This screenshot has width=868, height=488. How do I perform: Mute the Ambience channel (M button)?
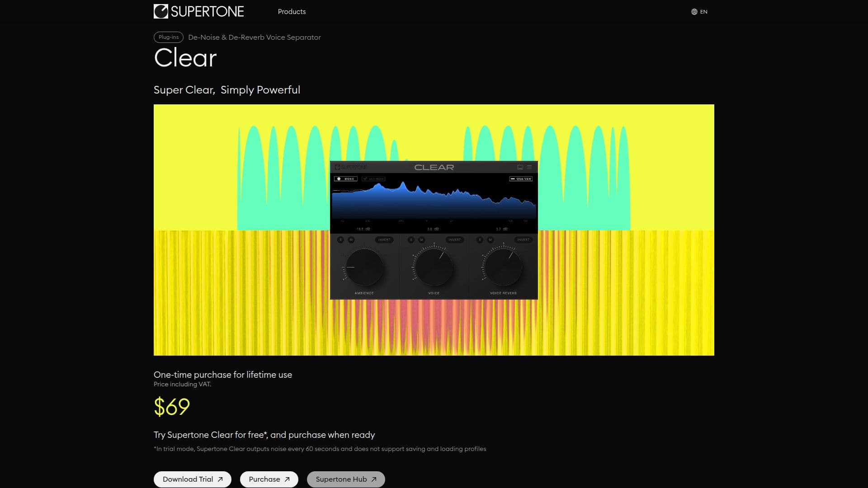[x=351, y=240]
